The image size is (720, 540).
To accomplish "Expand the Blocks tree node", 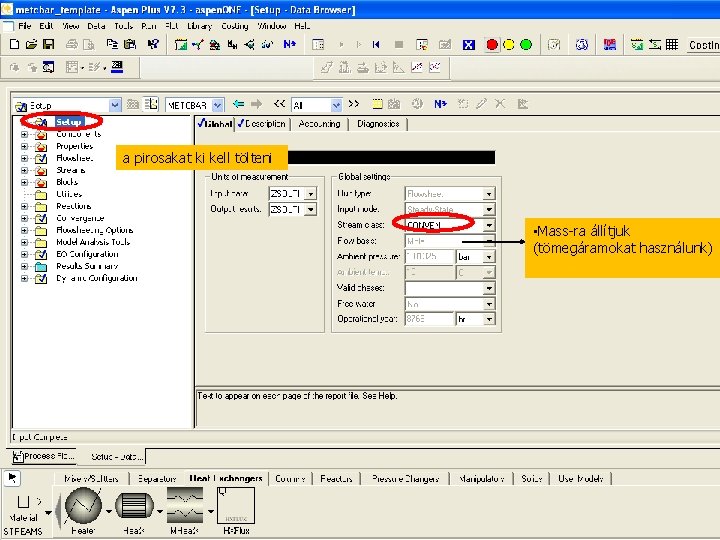I will tap(24, 182).
